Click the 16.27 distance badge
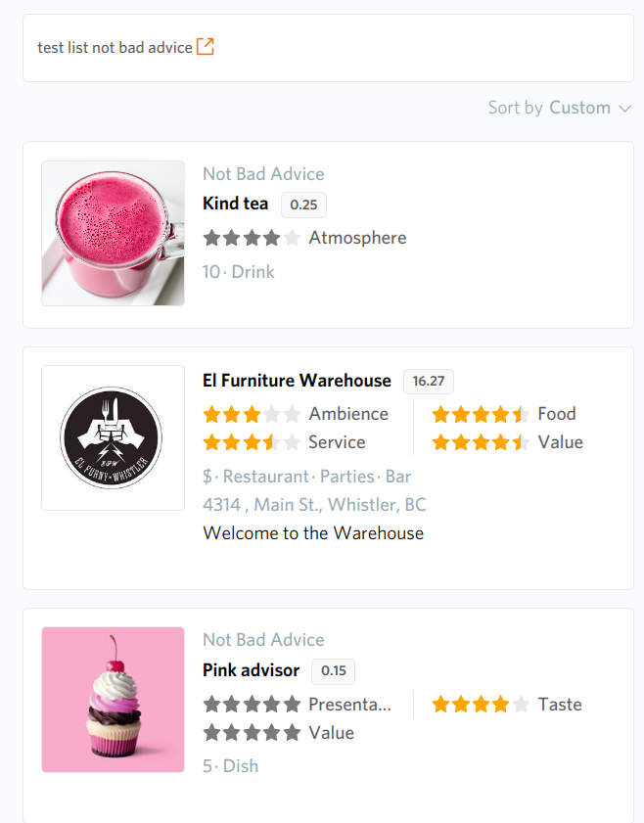 pos(429,381)
